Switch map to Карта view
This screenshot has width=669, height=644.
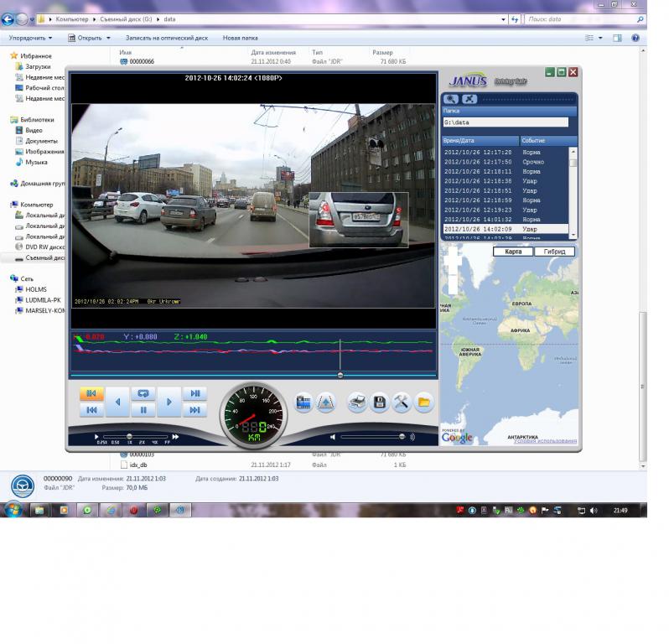point(513,252)
